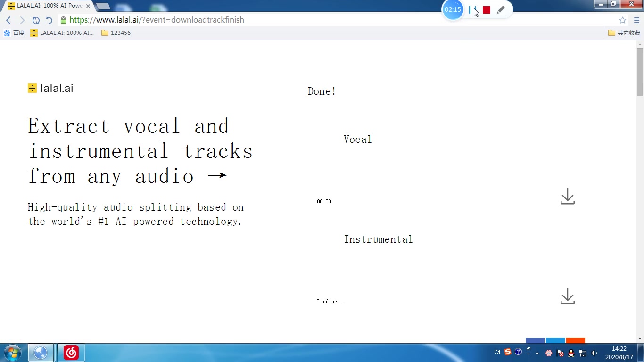
Task: Click the scrollbar down arrow
Action: click(640, 339)
